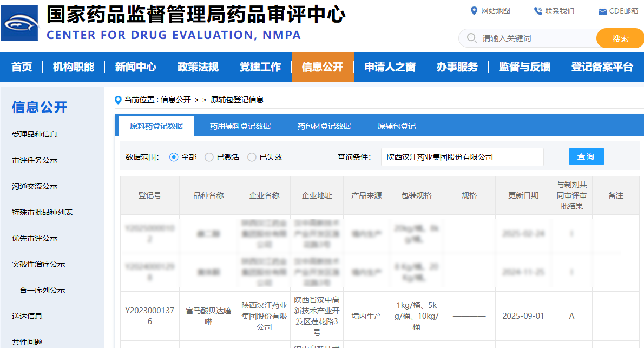Open the 信息公开 navigation menu
The width and height of the screenshot is (644, 348).
(323, 67)
